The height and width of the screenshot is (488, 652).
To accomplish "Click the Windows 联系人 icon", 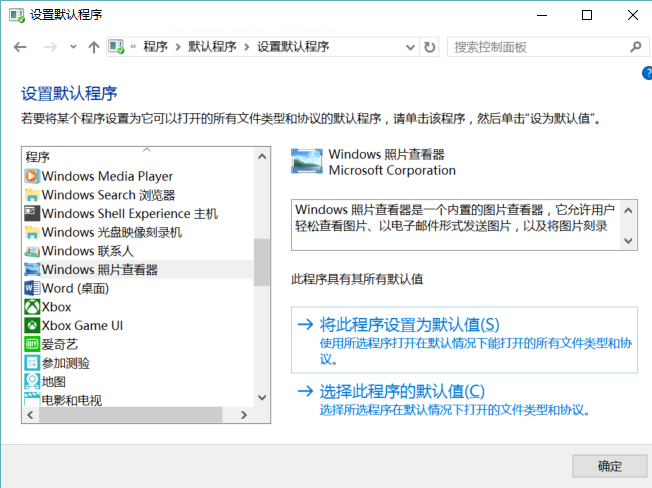I will click(32, 251).
